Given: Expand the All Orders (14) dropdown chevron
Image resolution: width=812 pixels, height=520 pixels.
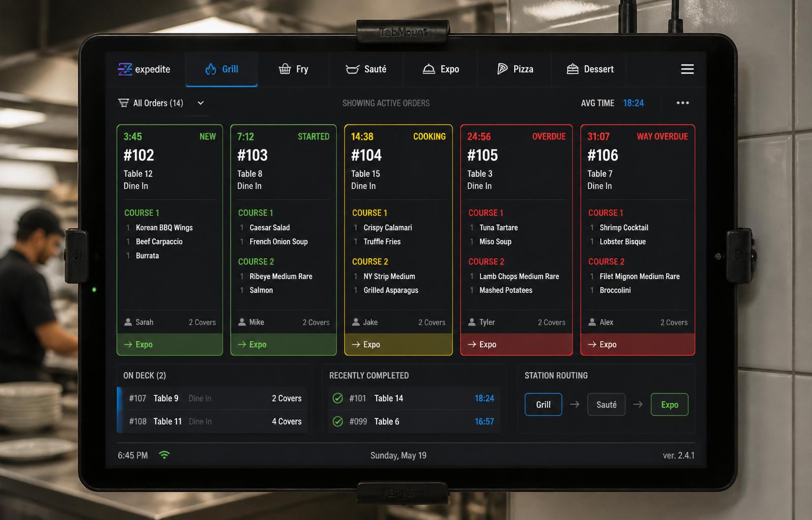Looking at the screenshot, I should tap(200, 103).
